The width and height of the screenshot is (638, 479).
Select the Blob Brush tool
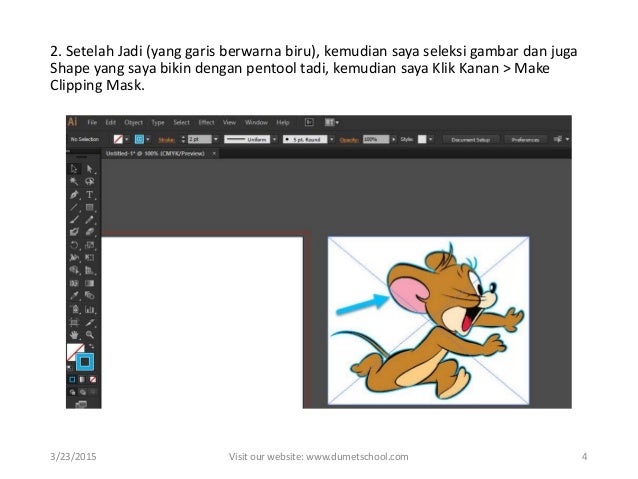(74, 232)
